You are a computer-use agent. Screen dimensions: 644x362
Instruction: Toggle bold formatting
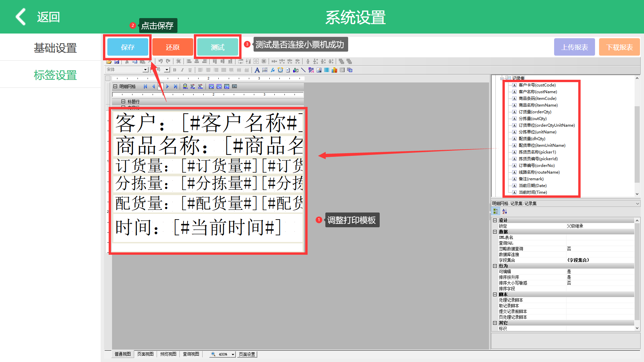pyautogui.click(x=174, y=70)
